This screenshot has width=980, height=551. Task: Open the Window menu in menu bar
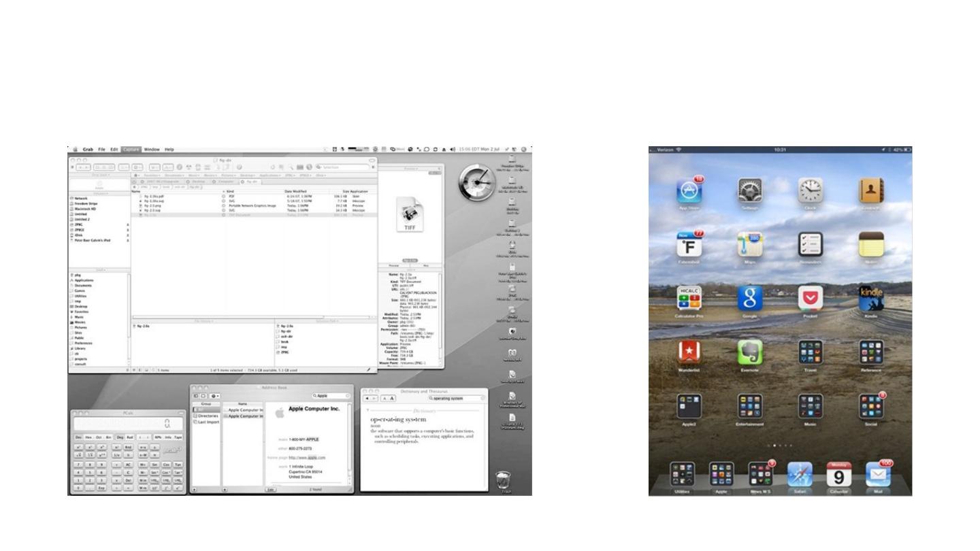(152, 149)
